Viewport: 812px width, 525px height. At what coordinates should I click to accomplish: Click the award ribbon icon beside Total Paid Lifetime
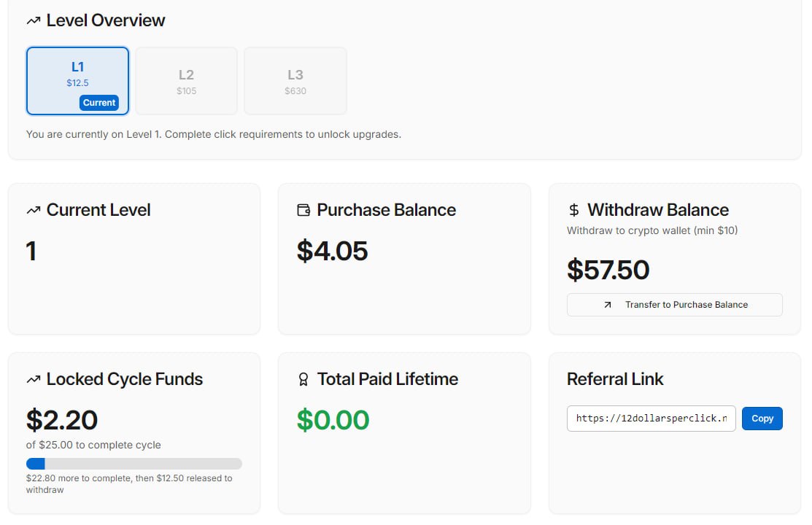coord(303,380)
